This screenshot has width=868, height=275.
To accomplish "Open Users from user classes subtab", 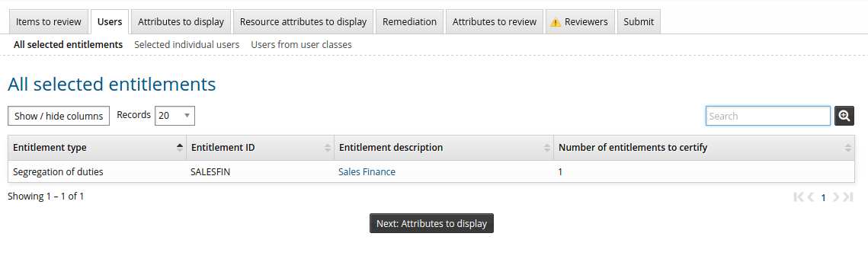I will coord(301,45).
